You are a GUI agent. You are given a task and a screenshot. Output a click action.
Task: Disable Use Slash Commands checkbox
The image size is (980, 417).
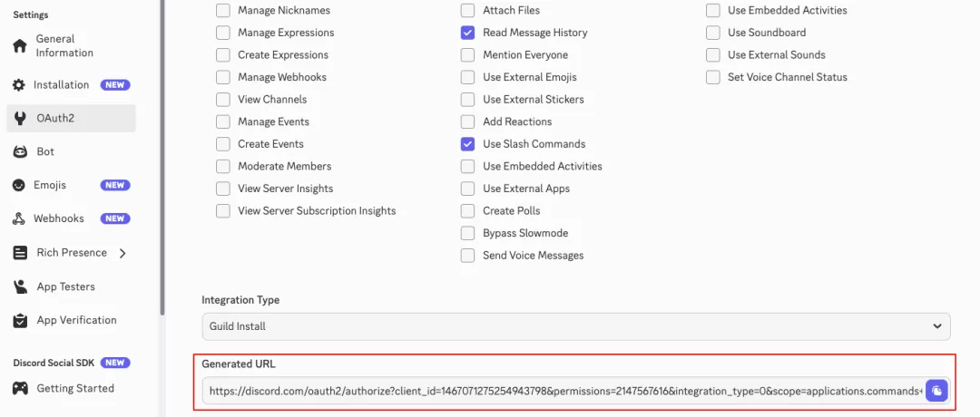coord(467,144)
